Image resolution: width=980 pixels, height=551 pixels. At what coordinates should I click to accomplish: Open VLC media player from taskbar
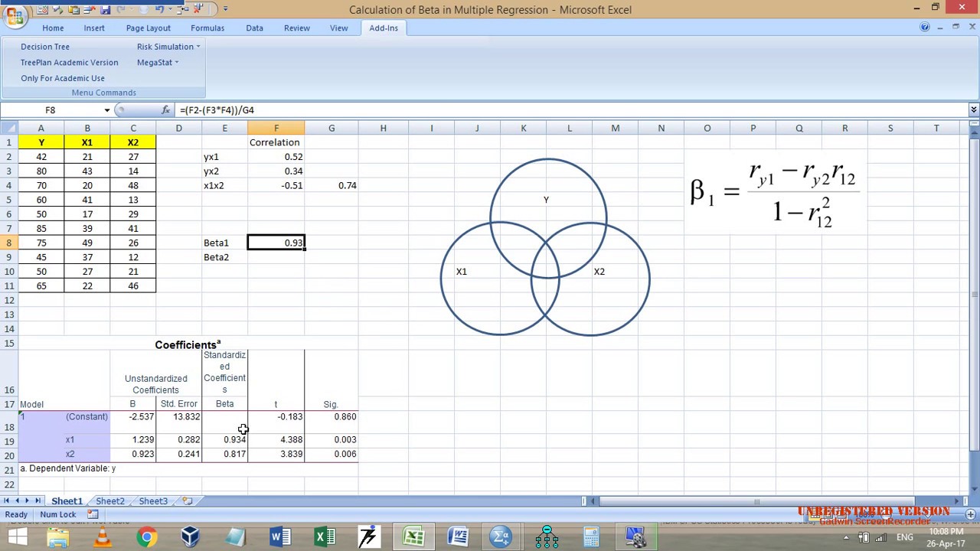click(x=102, y=537)
